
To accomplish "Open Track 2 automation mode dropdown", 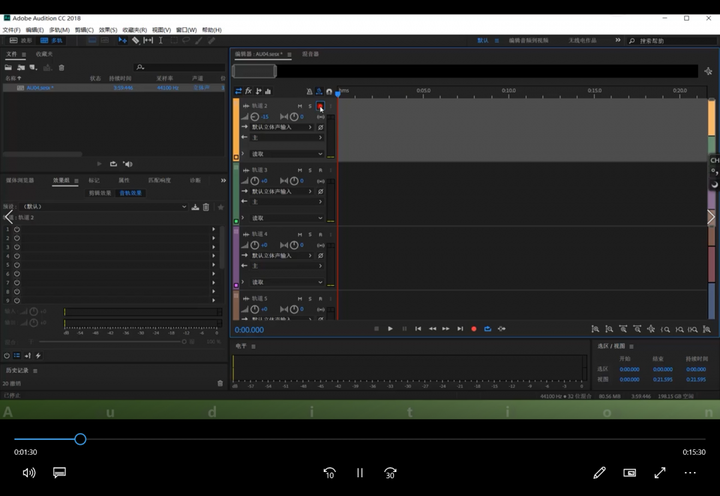I will coord(285,154).
